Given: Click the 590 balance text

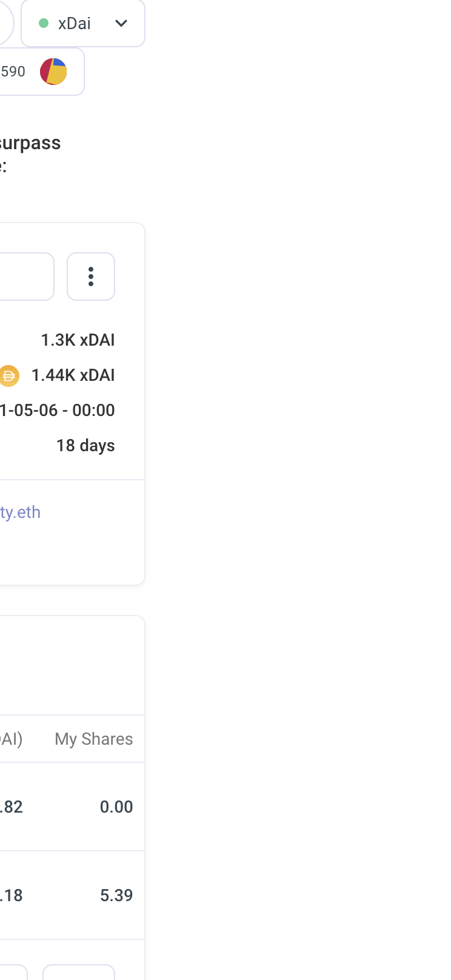Looking at the screenshot, I should [13, 72].
